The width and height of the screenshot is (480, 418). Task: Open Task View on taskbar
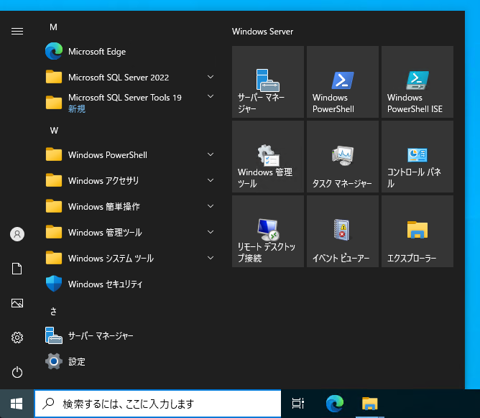click(x=298, y=404)
